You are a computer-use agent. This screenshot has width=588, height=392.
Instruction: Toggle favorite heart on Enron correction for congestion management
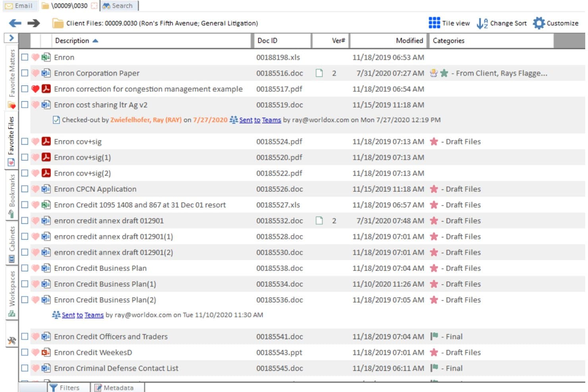pyautogui.click(x=35, y=89)
